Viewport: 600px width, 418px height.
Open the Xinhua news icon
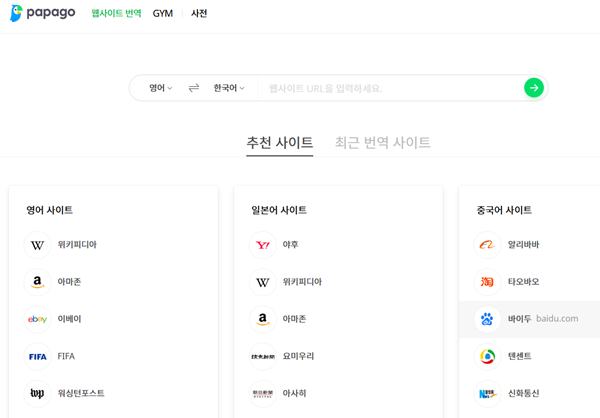pyautogui.click(x=488, y=394)
